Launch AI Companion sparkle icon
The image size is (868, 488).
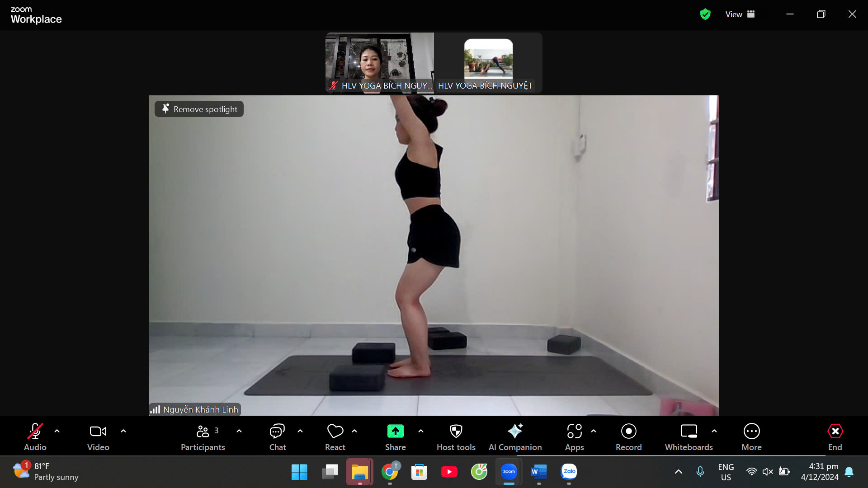[515, 432]
